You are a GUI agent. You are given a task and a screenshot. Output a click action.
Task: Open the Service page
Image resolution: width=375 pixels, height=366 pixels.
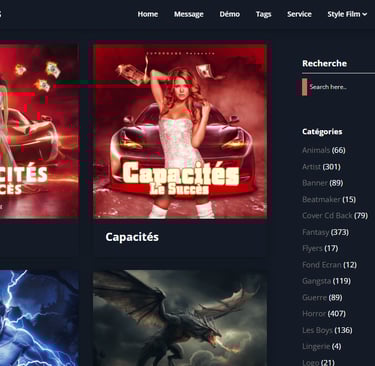click(299, 14)
